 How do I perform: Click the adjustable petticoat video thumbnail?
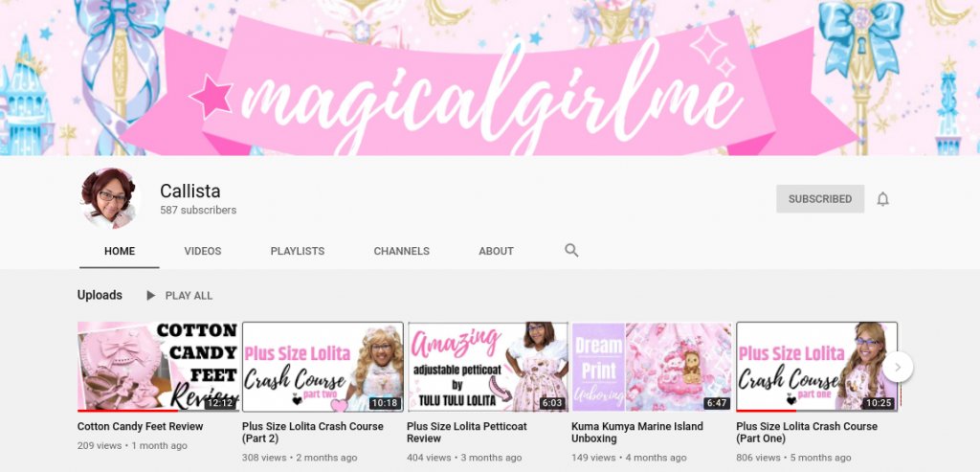(487, 367)
